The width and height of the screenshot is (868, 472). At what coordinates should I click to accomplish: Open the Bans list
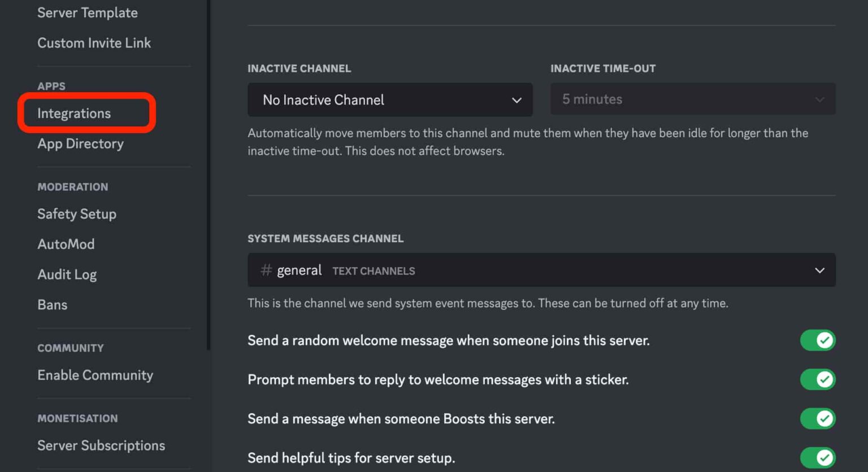tap(52, 305)
